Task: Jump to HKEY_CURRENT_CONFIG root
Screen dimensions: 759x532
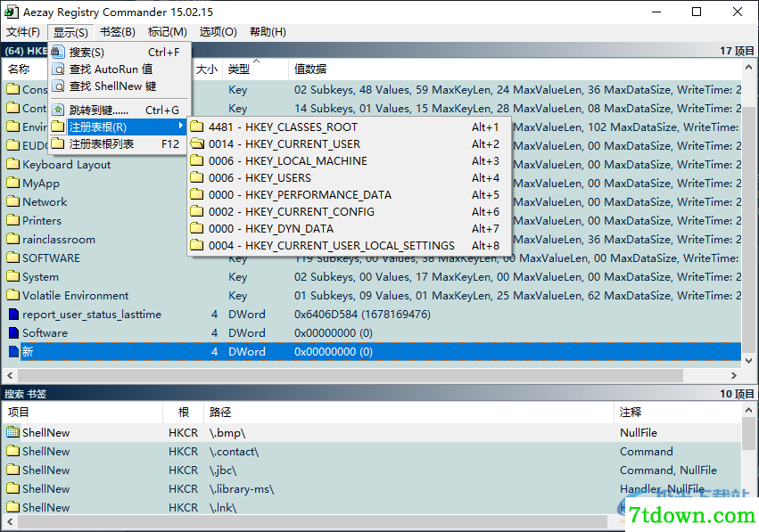Action: pos(349,212)
